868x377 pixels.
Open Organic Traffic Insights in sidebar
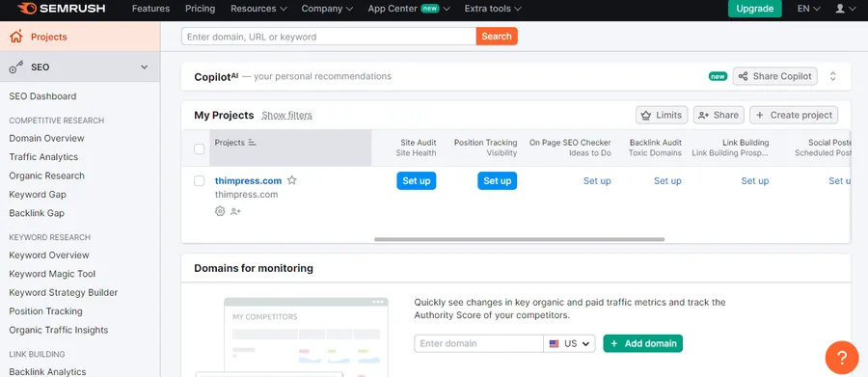(58, 331)
